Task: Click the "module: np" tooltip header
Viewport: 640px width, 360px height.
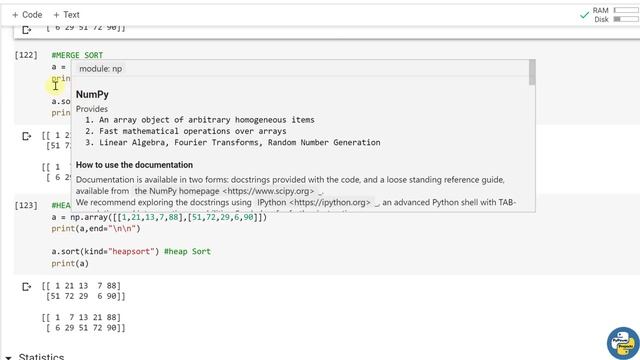Action: pos(100,69)
